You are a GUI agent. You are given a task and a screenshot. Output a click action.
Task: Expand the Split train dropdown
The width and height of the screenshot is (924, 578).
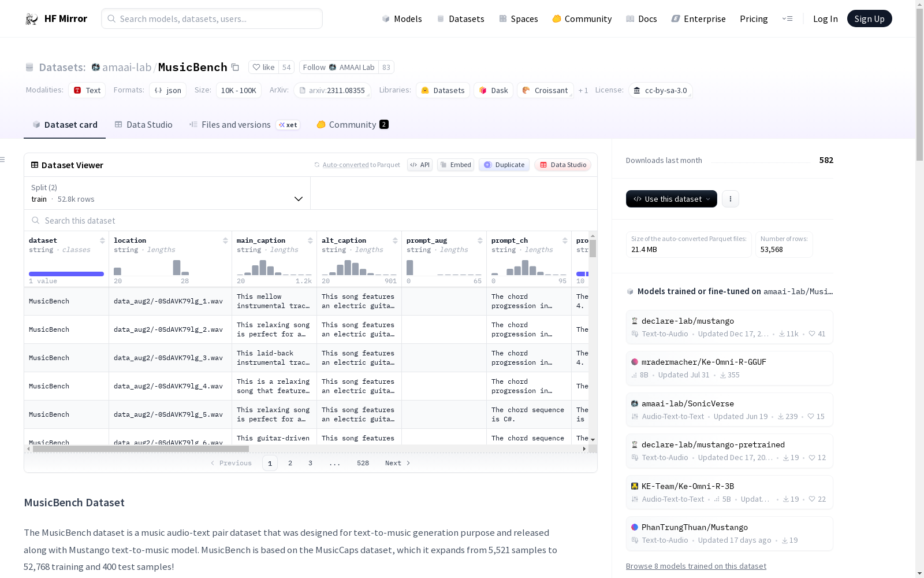167,193
